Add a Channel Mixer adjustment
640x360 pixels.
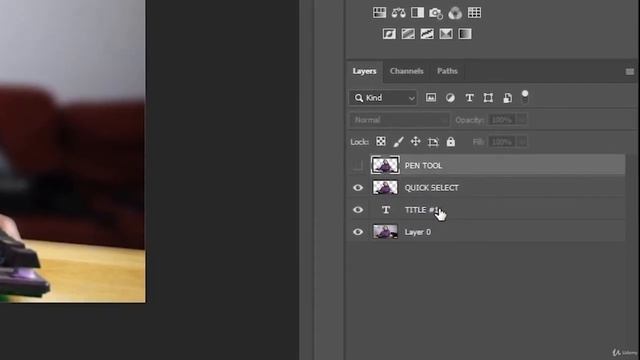click(x=455, y=13)
